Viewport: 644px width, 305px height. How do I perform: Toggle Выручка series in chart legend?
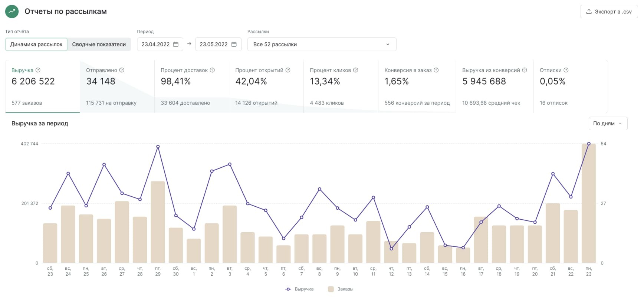coord(300,289)
